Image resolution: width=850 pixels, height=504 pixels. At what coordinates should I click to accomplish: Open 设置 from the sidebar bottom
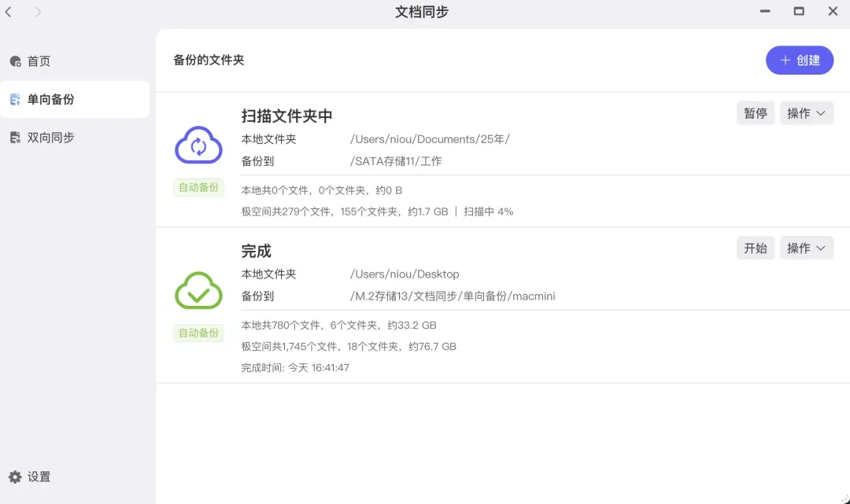point(39,477)
